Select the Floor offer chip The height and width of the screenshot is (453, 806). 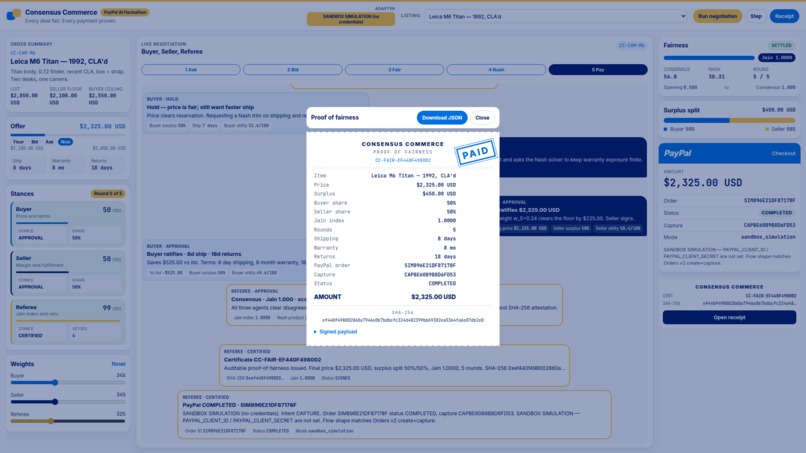point(19,142)
